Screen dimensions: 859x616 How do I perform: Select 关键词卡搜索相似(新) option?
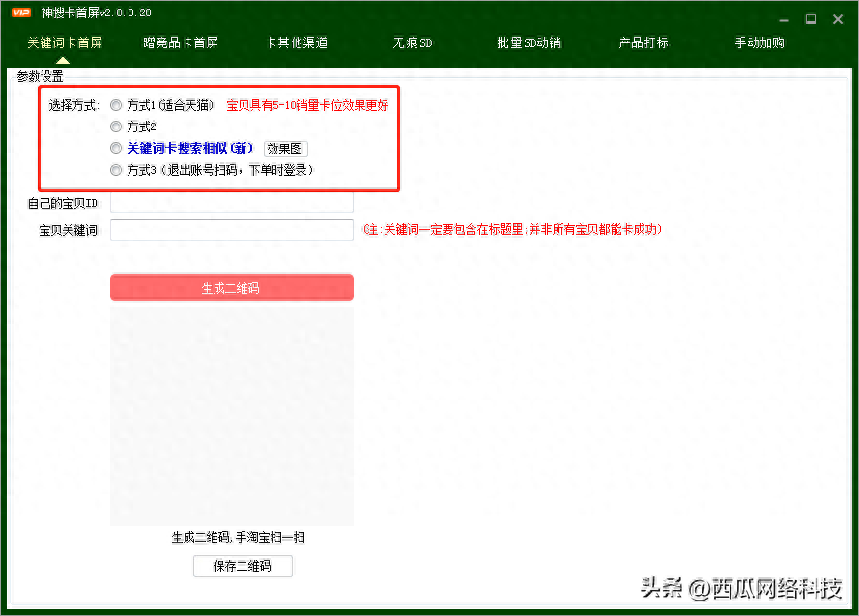116,149
